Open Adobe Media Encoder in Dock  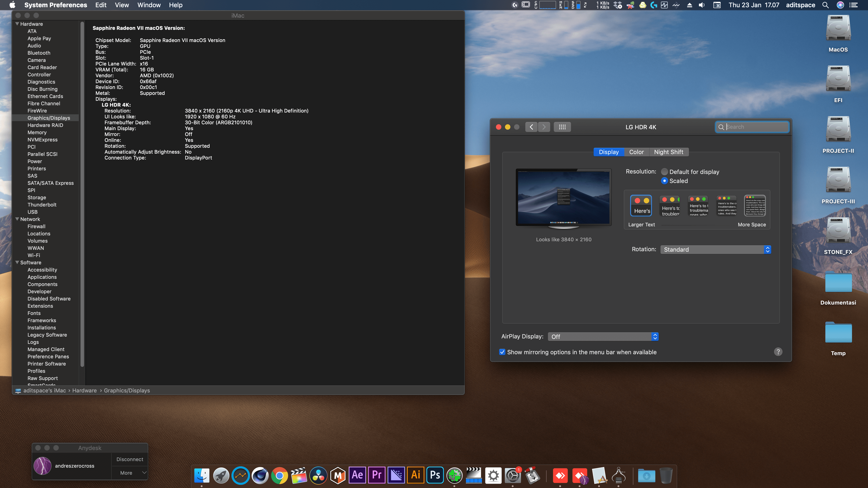pos(396,476)
